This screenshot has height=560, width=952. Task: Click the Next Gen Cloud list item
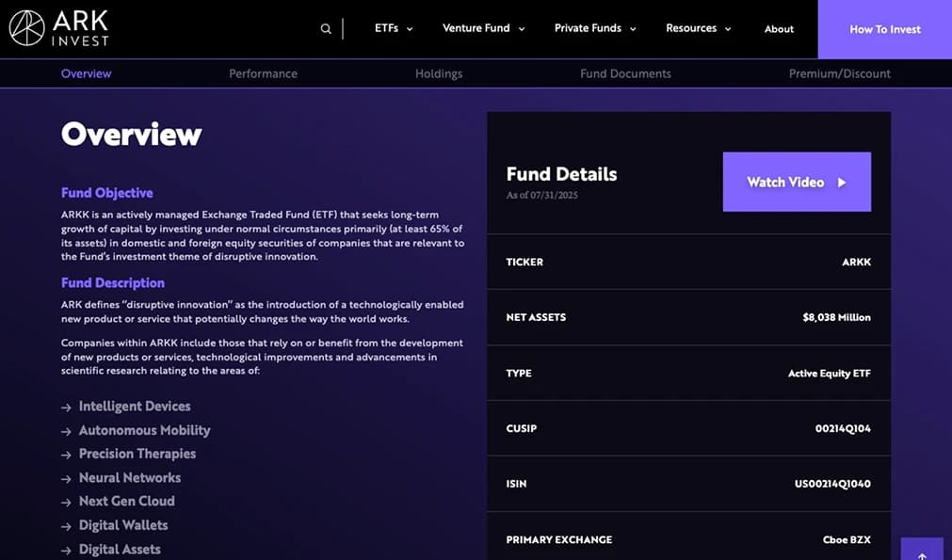[127, 501]
